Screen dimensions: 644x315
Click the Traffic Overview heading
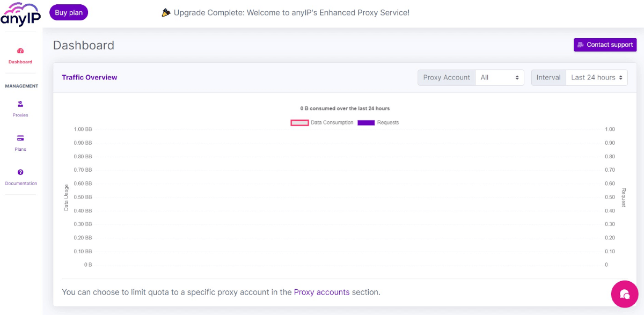pyautogui.click(x=89, y=77)
